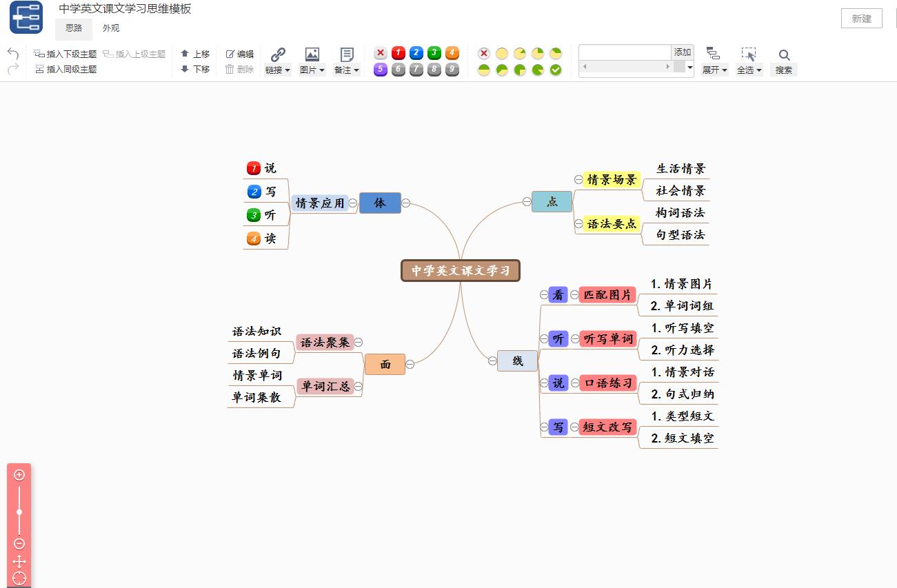Screen dimensions: 897x588
Task: Click the zoom slider handle
Action: pos(19,511)
